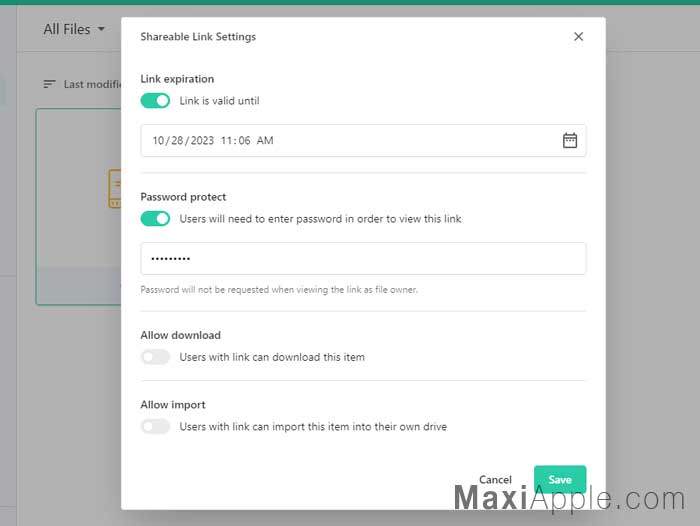Click the link expiration date field

[x=363, y=141]
